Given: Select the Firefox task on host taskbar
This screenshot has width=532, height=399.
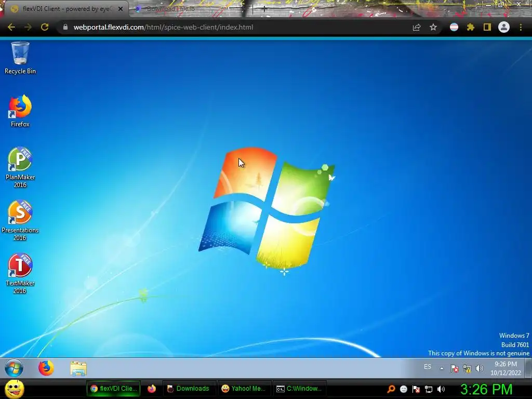Looking at the screenshot, I should click(152, 389).
